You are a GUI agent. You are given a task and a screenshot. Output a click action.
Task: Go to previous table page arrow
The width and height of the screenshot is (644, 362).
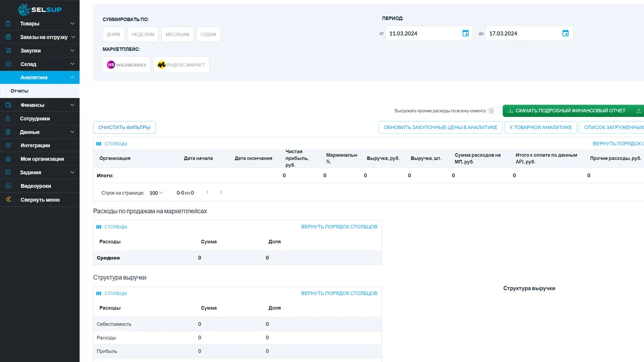[x=207, y=192]
